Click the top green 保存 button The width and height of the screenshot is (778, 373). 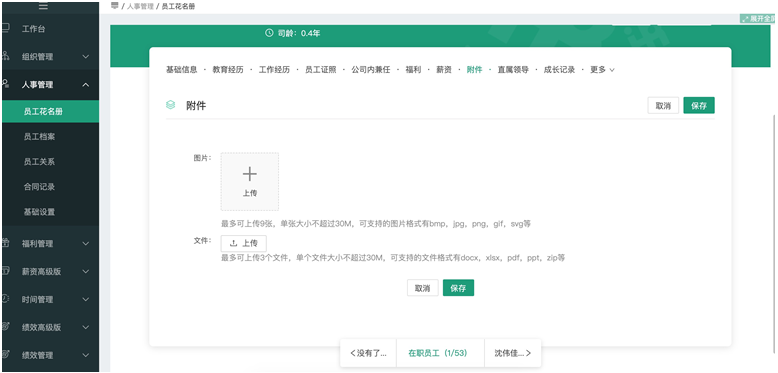[699, 105]
